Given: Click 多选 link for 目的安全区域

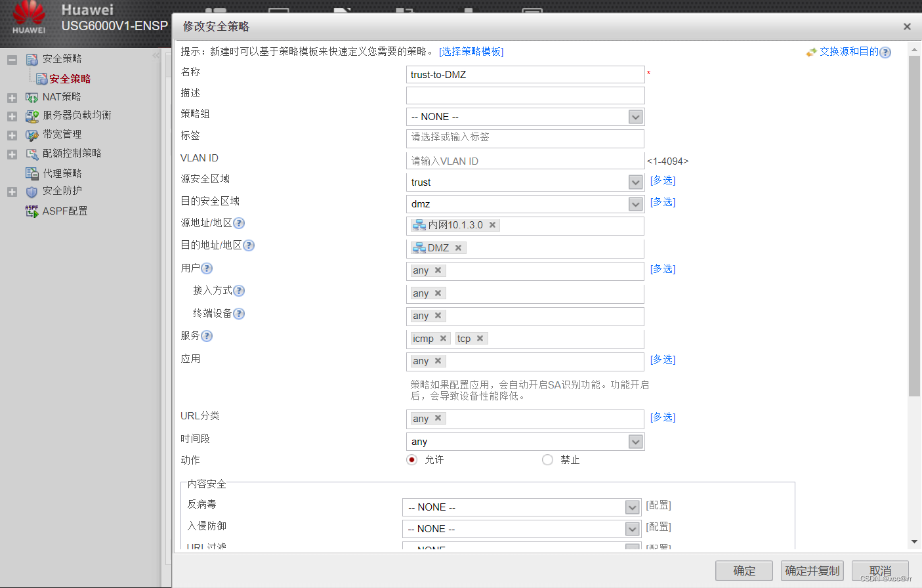Looking at the screenshot, I should pos(663,202).
